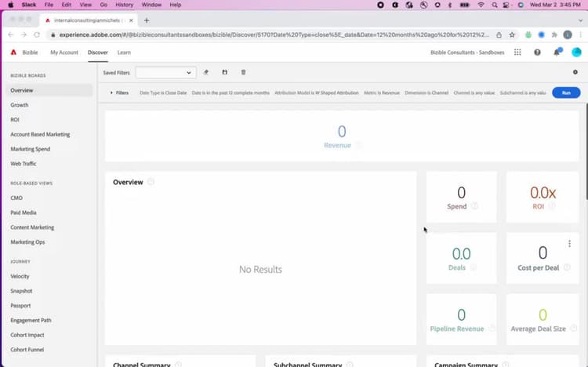
Task: Click the info icon next to ROI metric
Action: pos(552,206)
